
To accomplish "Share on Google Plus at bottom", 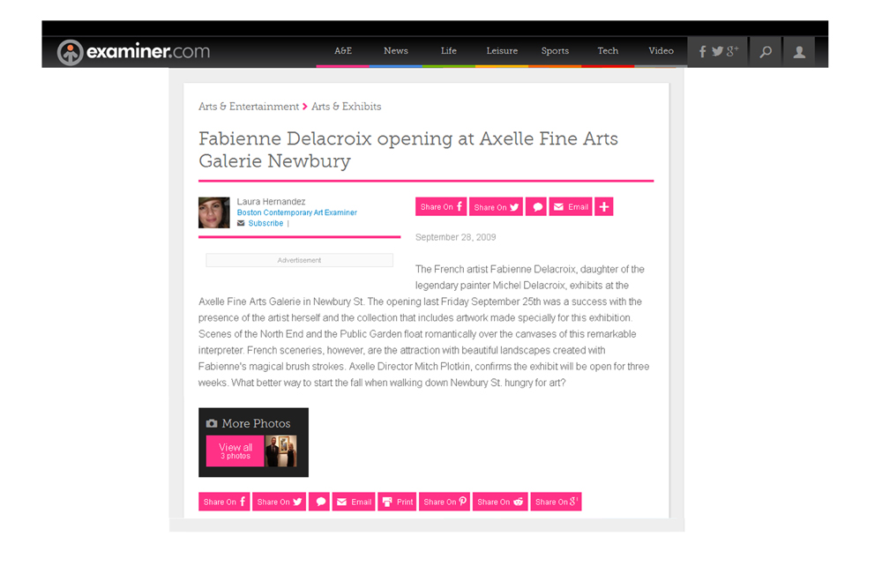I will click(557, 502).
